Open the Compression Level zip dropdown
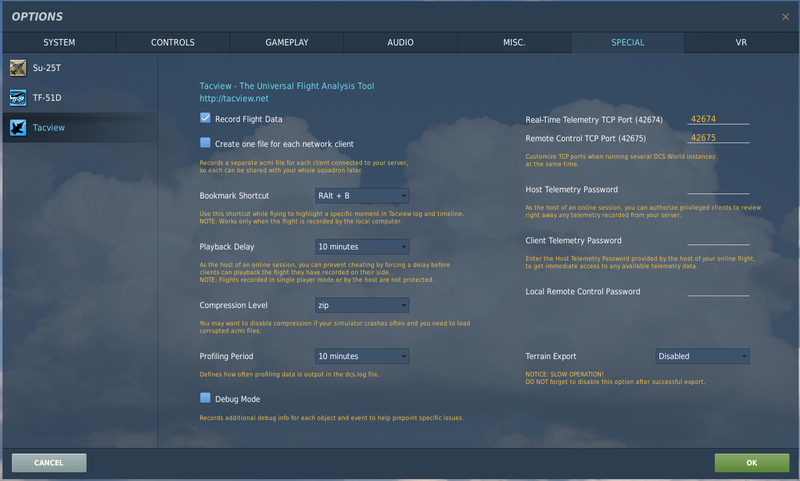 point(362,305)
